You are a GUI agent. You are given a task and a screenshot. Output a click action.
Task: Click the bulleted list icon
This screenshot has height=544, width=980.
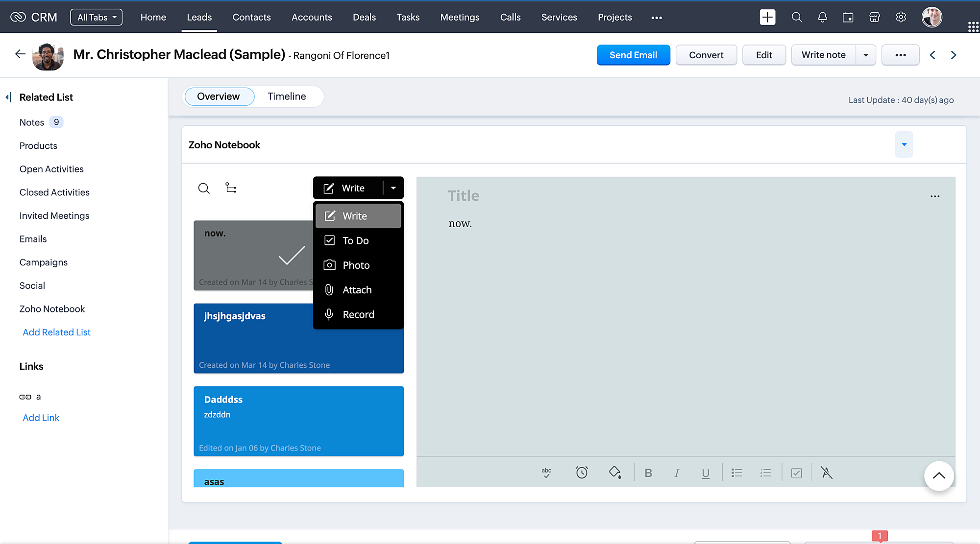[736, 473]
